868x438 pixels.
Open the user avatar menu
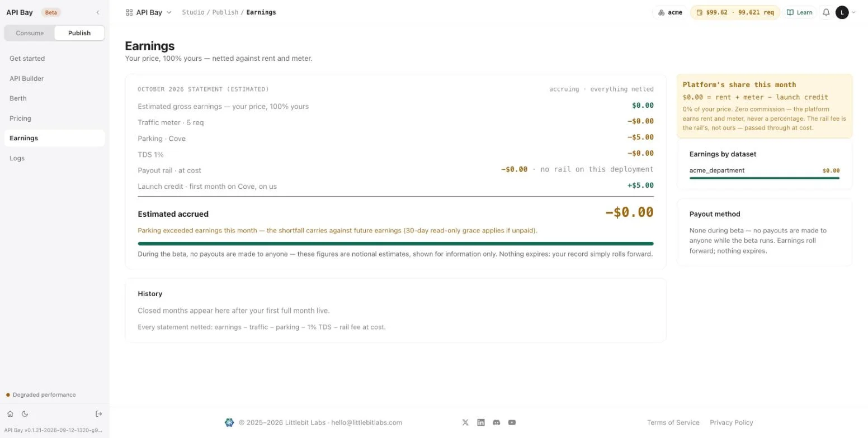click(846, 12)
